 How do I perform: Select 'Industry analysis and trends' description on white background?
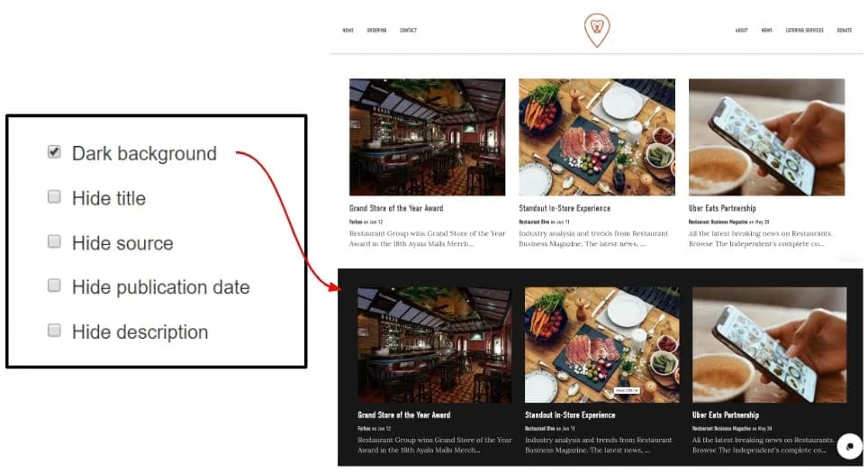click(593, 239)
